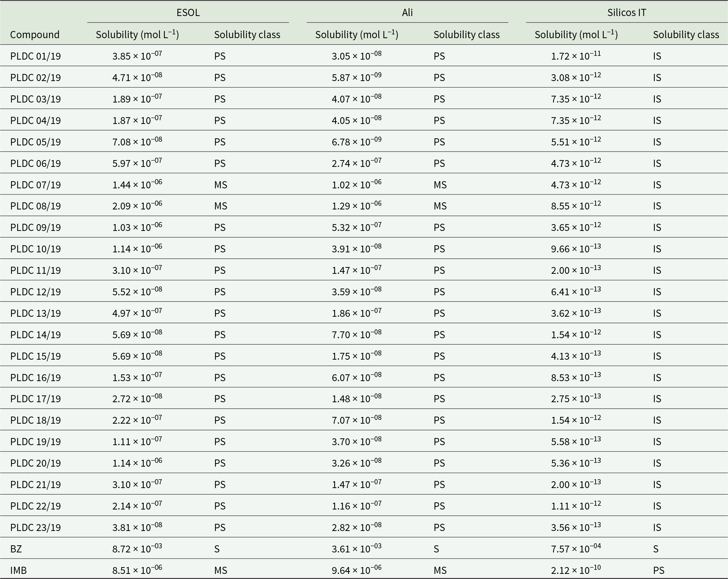Click Silicos IT value 2.12 × 10−10
Image resolution: width=728 pixels, height=579 pixels.
pyautogui.click(x=576, y=569)
